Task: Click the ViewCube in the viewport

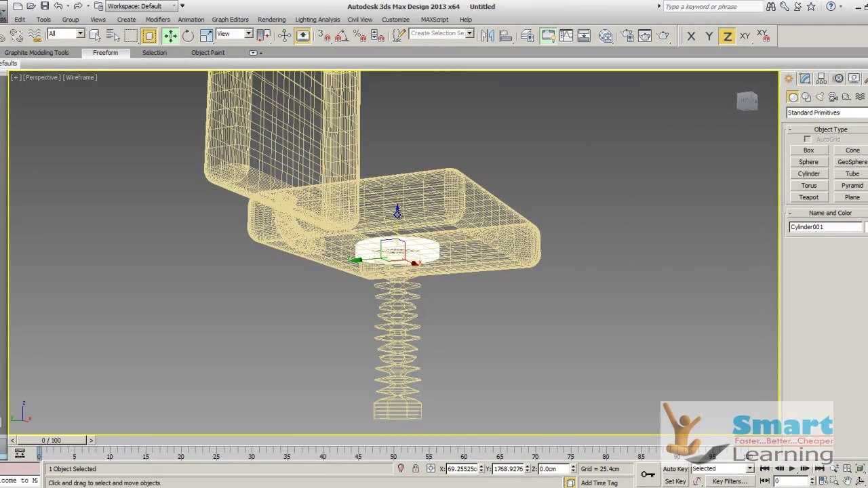Action: coord(747,101)
